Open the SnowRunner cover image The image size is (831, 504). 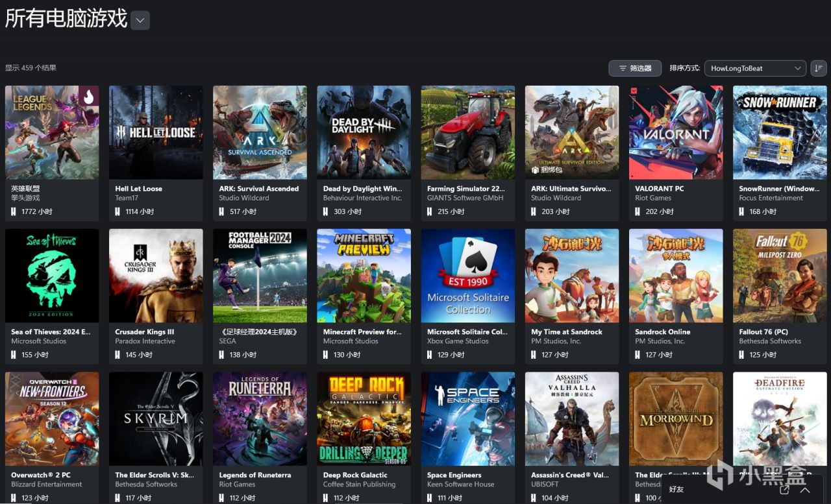(x=780, y=132)
